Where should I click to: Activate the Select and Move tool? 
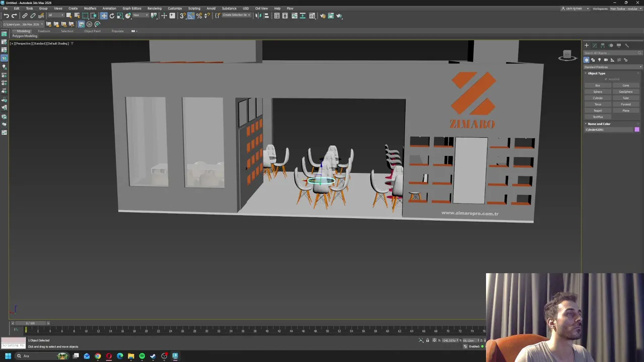click(x=104, y=16)
